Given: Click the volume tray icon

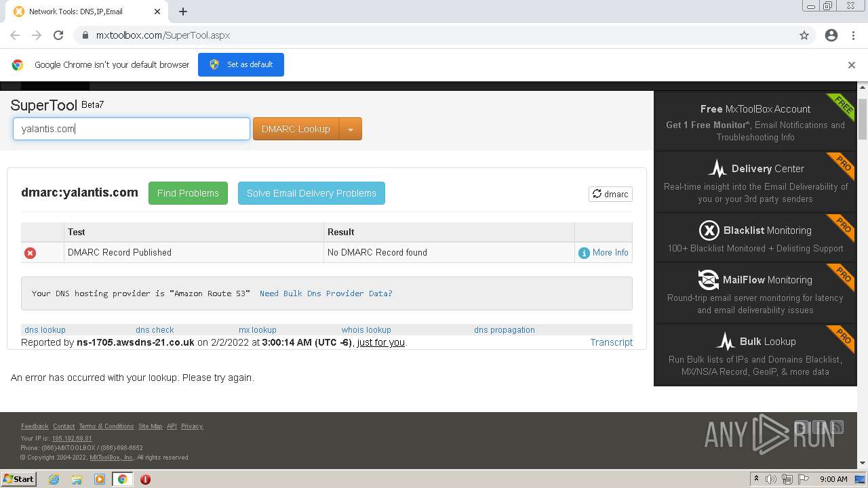Looking at the screenshot, I should pos(771,479).
